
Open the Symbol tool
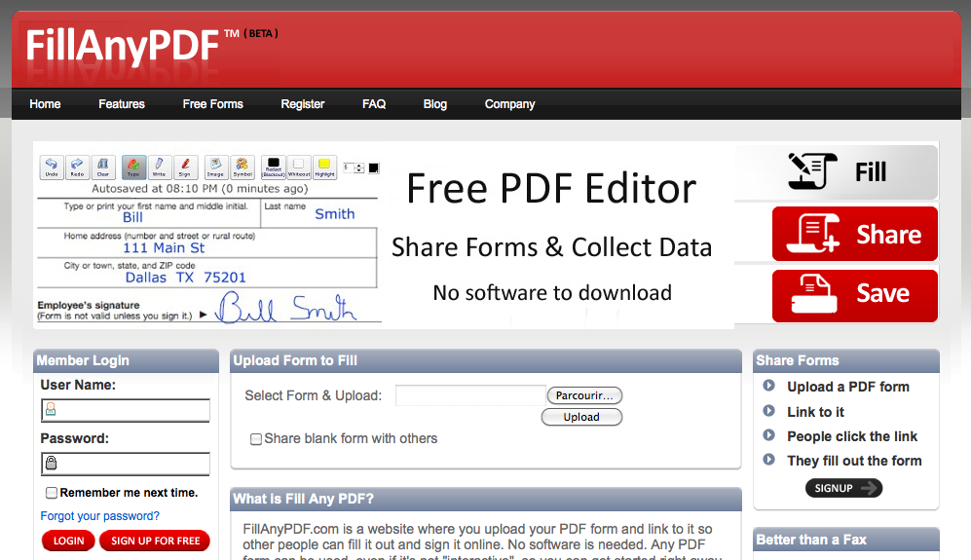[x=243, y=168]
